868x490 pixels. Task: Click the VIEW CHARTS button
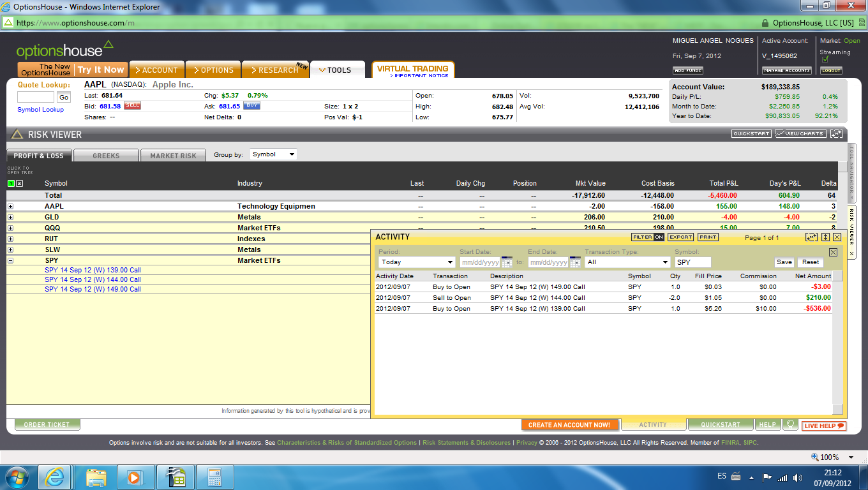pyautogui.click(x=800, y=134)
